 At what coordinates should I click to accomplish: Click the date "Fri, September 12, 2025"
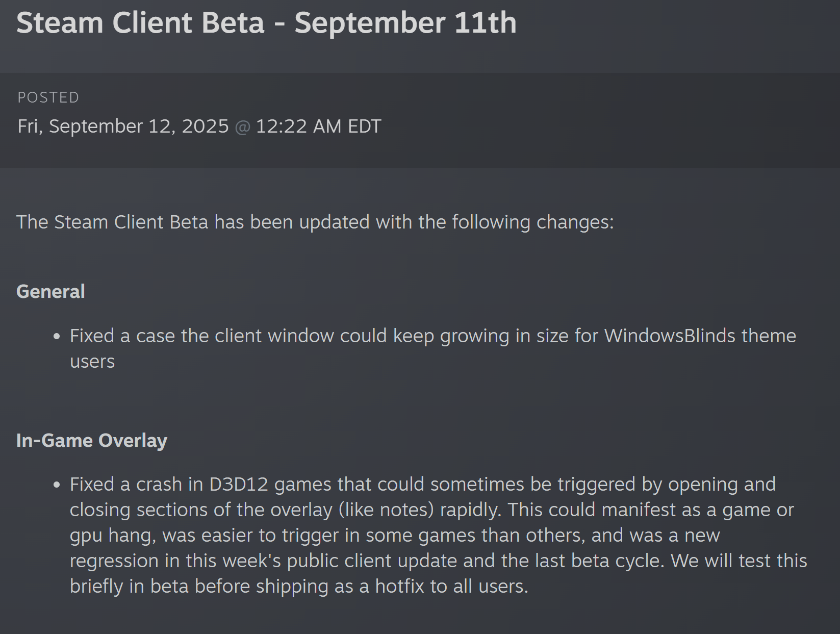[x=123, y=126]
